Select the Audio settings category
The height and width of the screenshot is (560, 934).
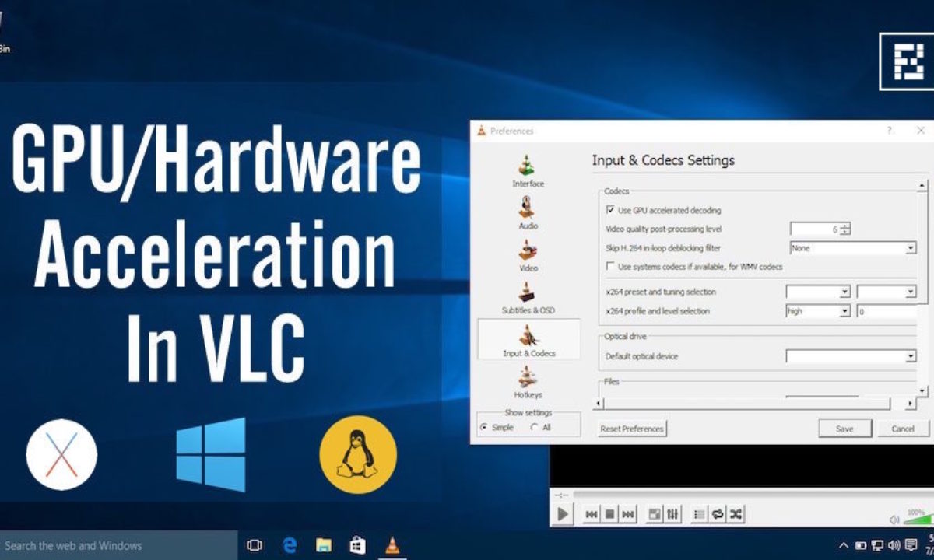pos(528,215)
